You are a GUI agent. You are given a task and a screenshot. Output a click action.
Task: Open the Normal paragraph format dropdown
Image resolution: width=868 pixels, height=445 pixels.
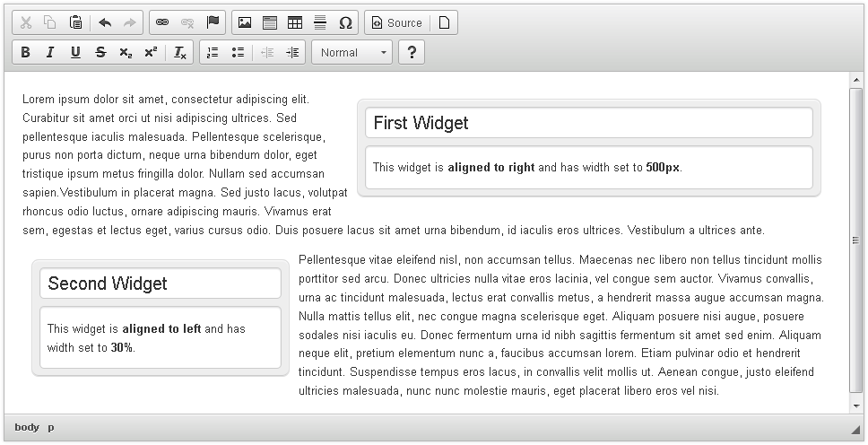tap(352, 52)
